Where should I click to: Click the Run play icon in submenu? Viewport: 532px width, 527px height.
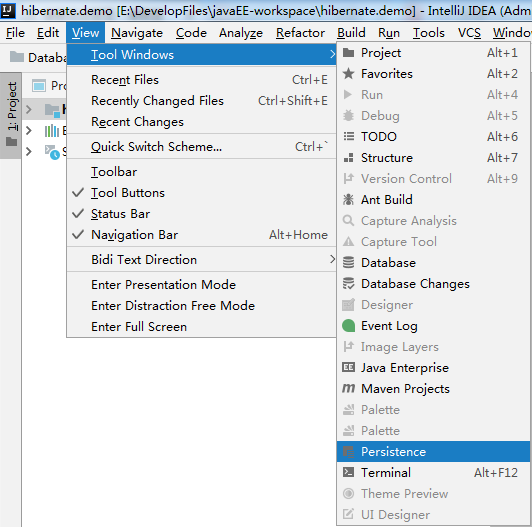point(348,95)
